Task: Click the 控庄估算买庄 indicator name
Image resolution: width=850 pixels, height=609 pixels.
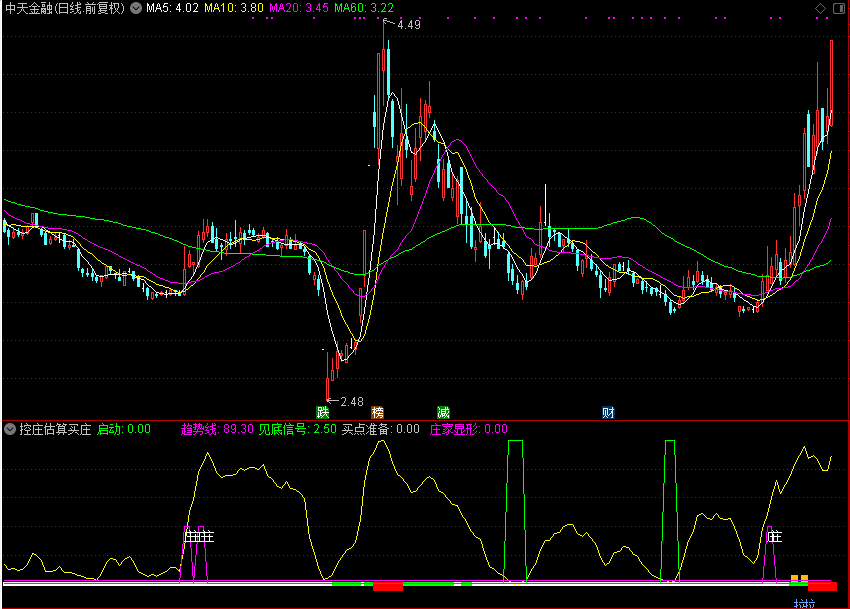Action: pos(55,429)
